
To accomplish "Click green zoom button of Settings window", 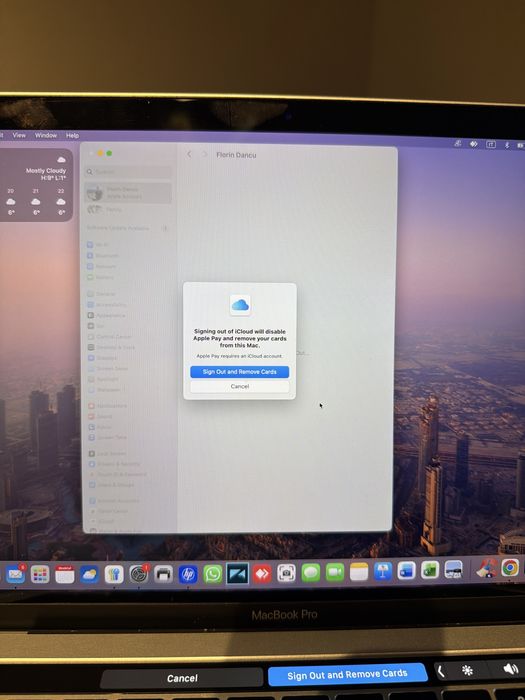I will tap(109, 154).
